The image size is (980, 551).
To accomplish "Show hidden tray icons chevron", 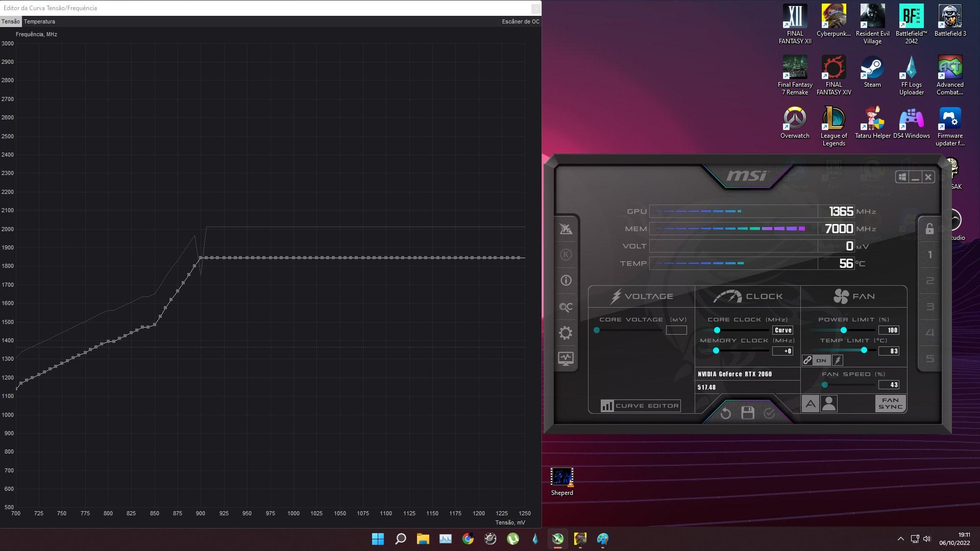I will pyautogui.click(x=900, y=539).
